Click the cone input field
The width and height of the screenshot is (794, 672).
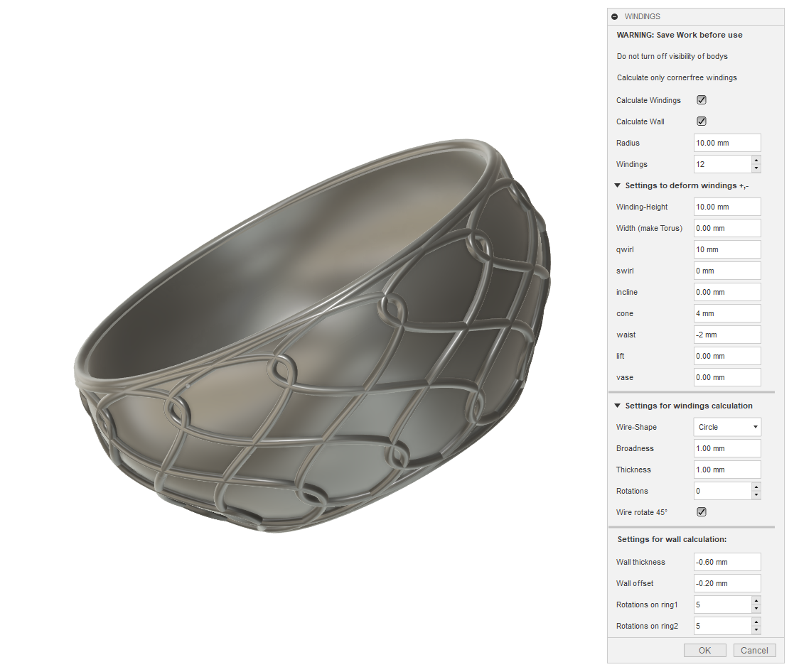pyautogui.click(x=727, y=313)
